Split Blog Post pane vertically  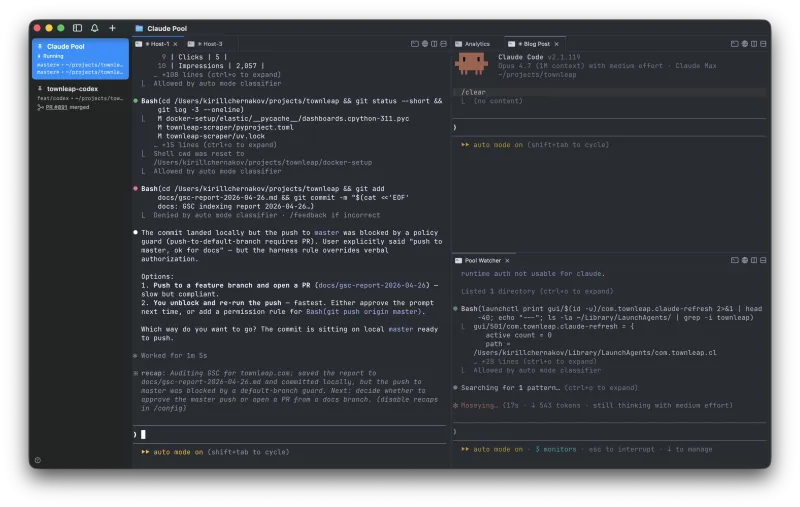point(754,44)
